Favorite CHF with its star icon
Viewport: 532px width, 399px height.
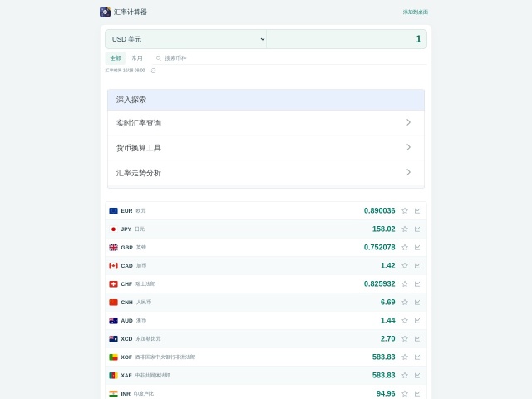point(405,284)
